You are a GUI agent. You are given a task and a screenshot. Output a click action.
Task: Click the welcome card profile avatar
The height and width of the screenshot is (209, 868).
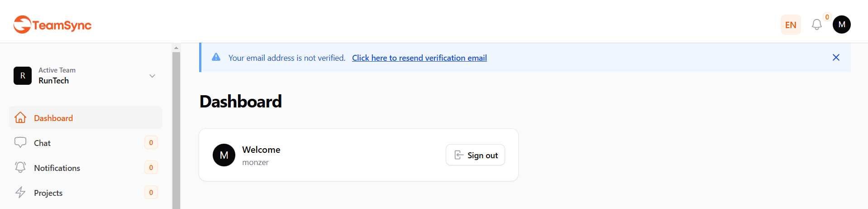point(224,155)
